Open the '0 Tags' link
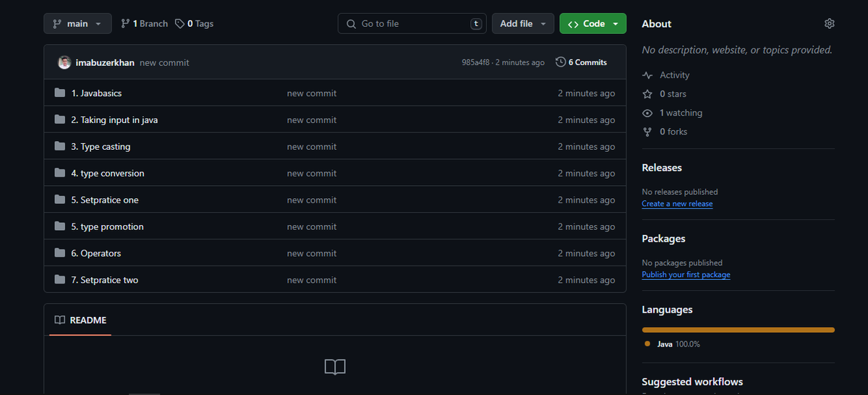This screenshot has height=395, width=868. (x=195, y=24)
